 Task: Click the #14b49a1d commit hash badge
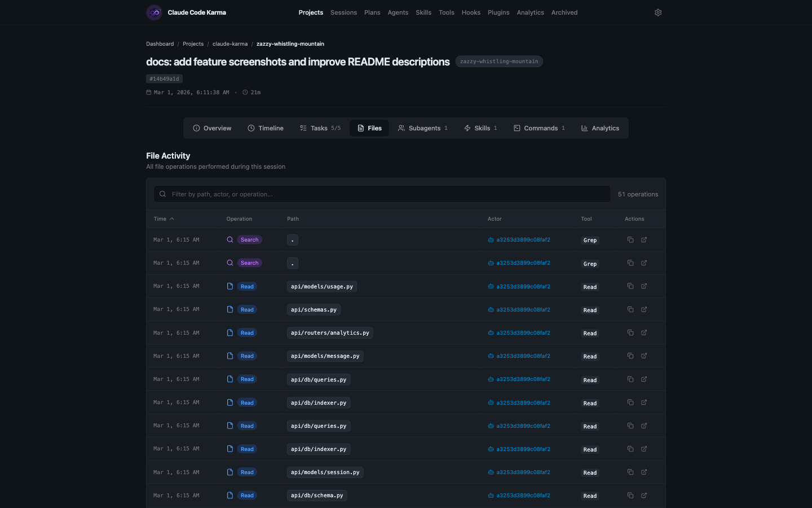(164, 79)
